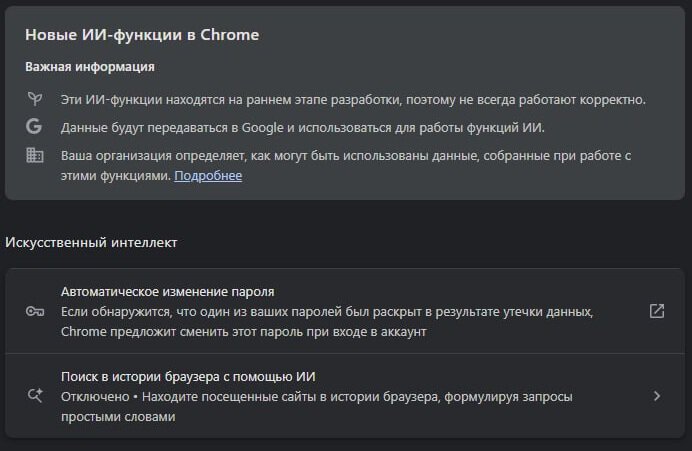The height and width of the screenshot is (451, 692).
Task: Click the line "Chrome предложит сменить этот пароль"
Action: click(x=244, y=332)
